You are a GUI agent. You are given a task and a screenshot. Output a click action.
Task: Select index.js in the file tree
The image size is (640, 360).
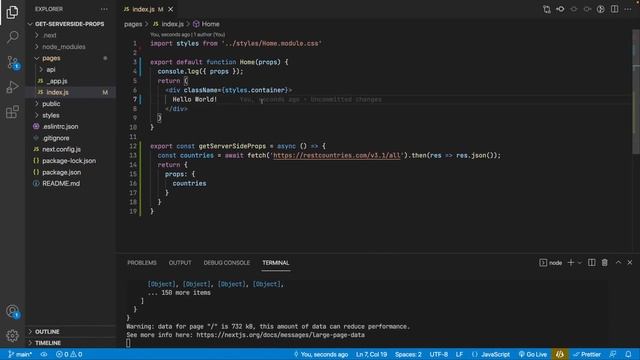pos(71,92)
